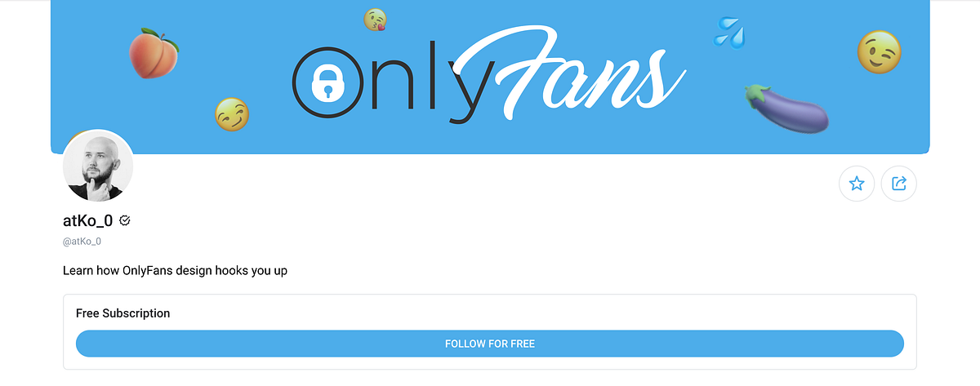Click the kissing face emoji
The width and height of the screenshot is (980, 386).
click(x=376, y=20)
